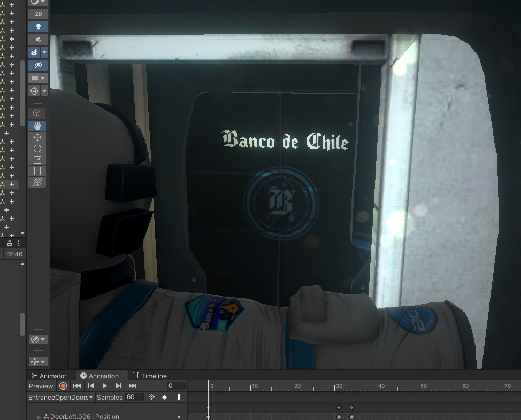The width and height of the screenshot is (521, 420).
Task: Select the Hand view tool
Action: pyautogui.click(x=37, y=126)
